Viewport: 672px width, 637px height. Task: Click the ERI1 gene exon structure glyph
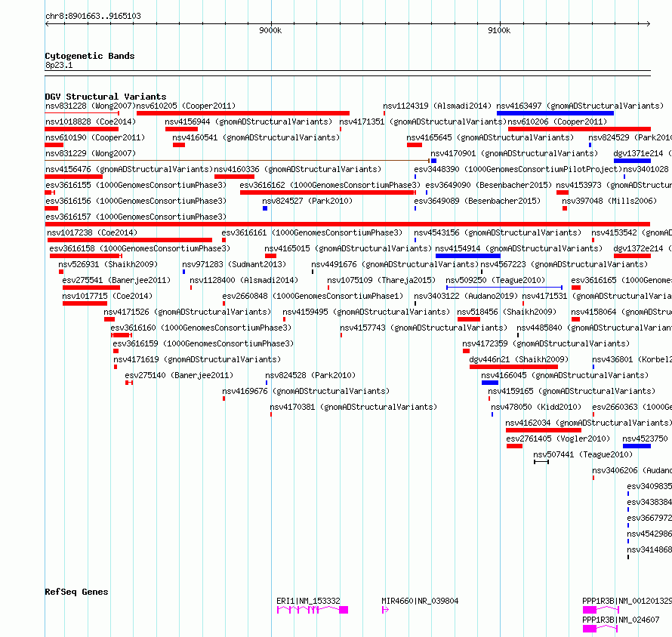tap(313, 610)
